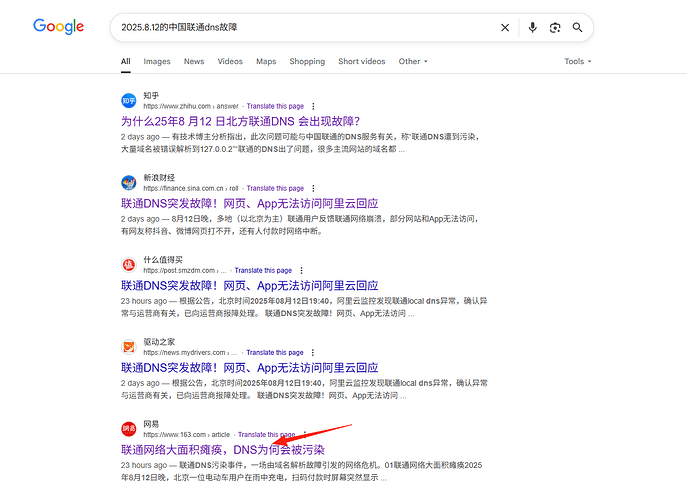Open mydrivers result title '联通DNS突发故障!'
This screenshot has width=687, height=500.
pyautogui.click(x=249, y=367)
